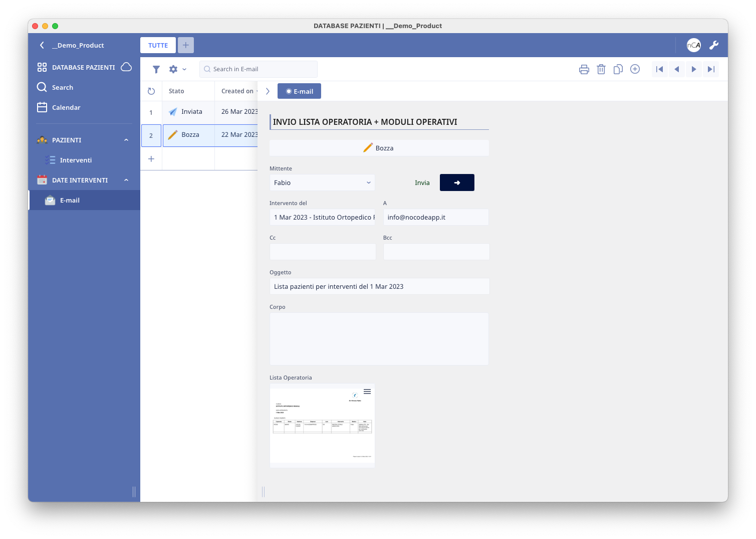Click the Intervento del field

coord(322,217)
